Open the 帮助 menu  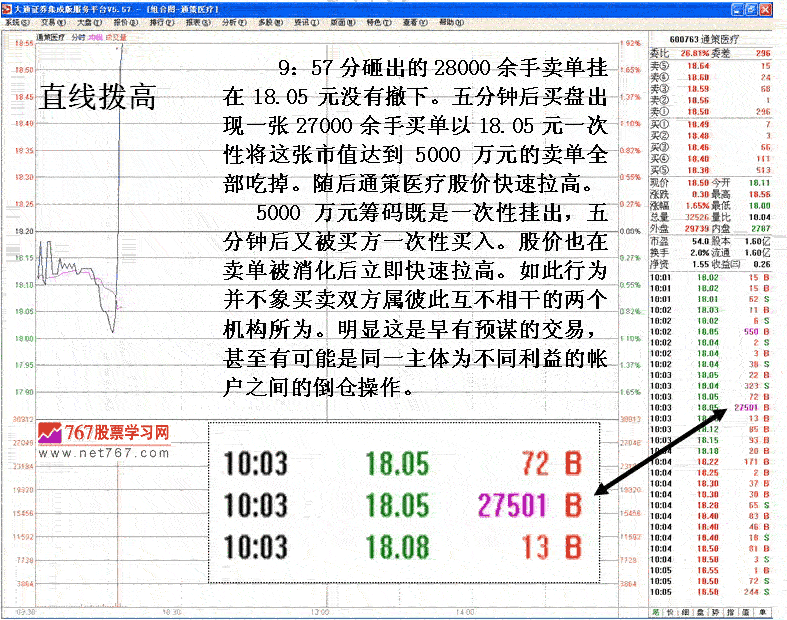(450, 20)
